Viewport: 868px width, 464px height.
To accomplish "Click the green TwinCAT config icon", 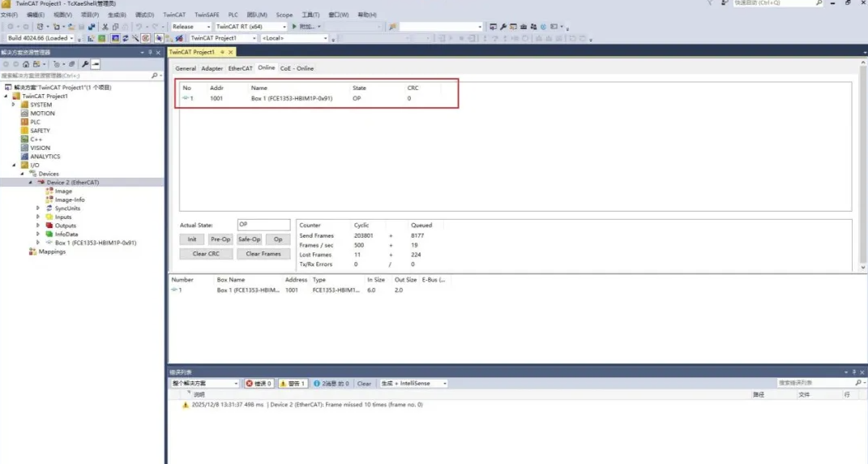I will pyautogui.click(x=101, y=38).
